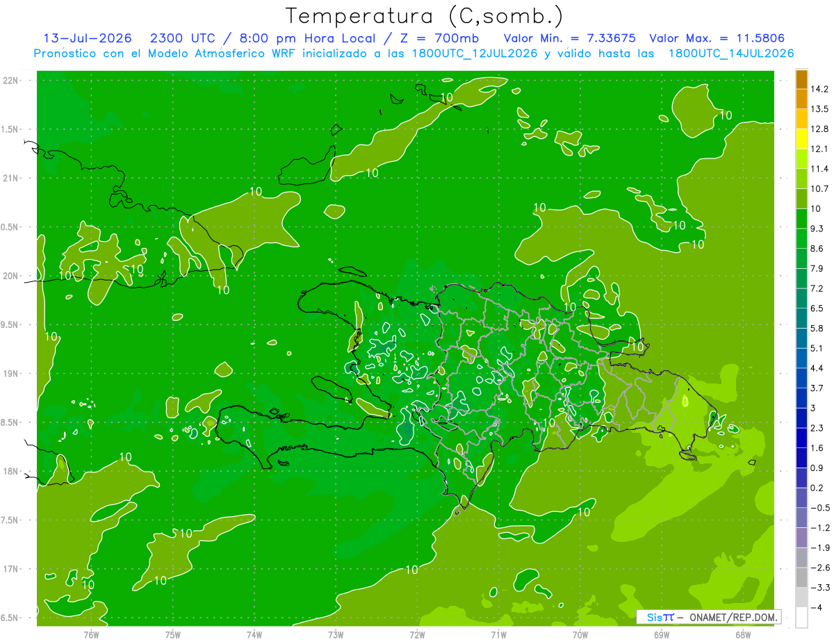834x644 pixels.
Task: Click the 11.4 legend value
Action: tap(819, 169)
